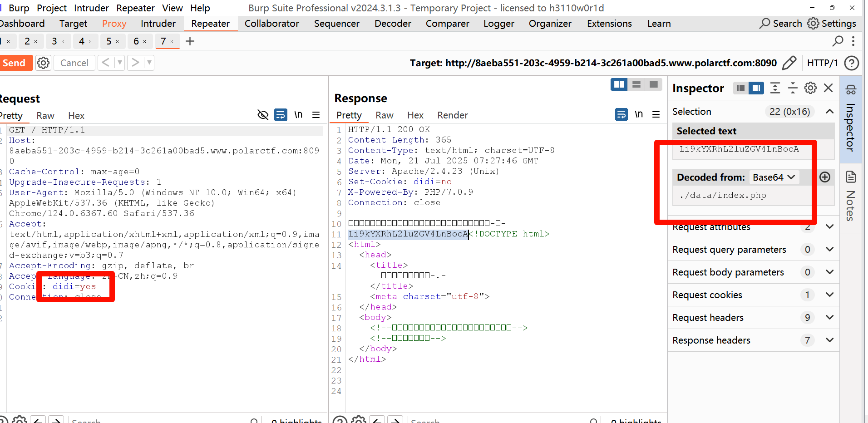This screenshot has width=868, height=423.
Task: Expand Request headers section
Action: point(829,317)
